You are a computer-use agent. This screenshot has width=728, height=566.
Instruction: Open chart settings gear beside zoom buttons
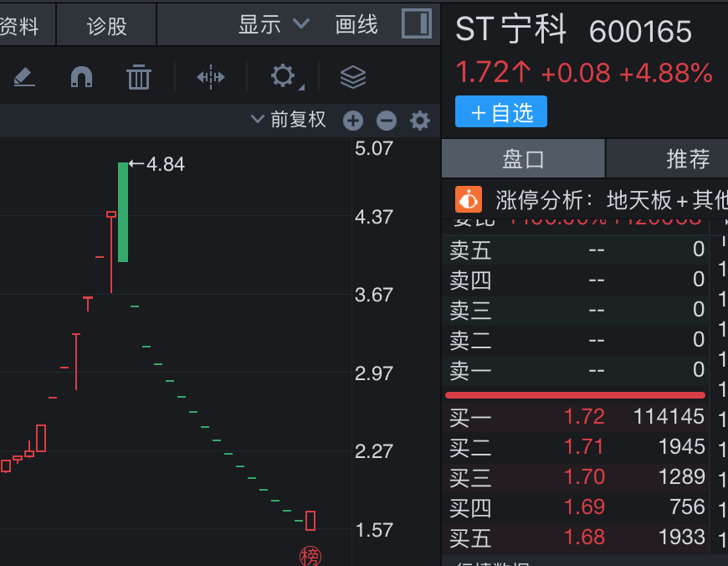[x=419, y=121]
